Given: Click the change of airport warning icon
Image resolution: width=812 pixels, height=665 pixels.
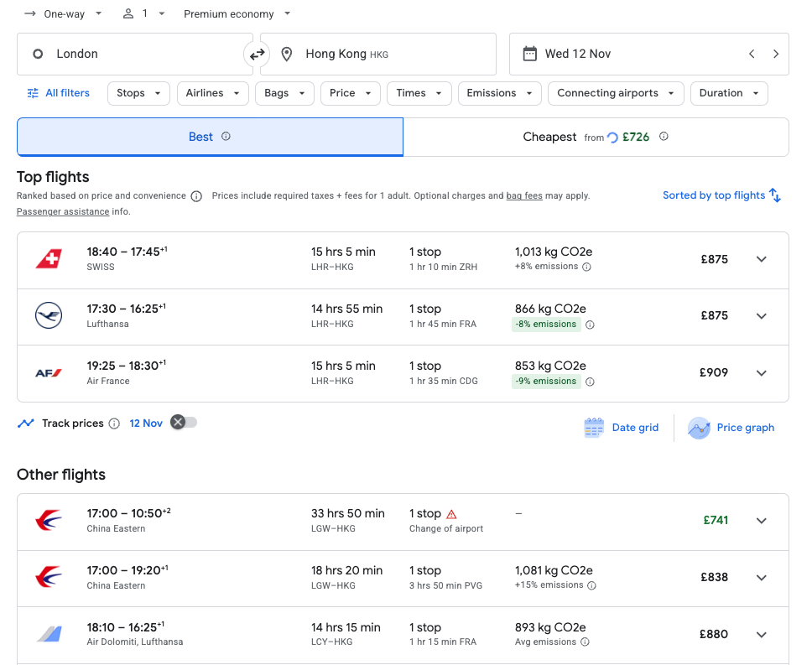Looking at the screenshot, I should (x=451, y=514).
